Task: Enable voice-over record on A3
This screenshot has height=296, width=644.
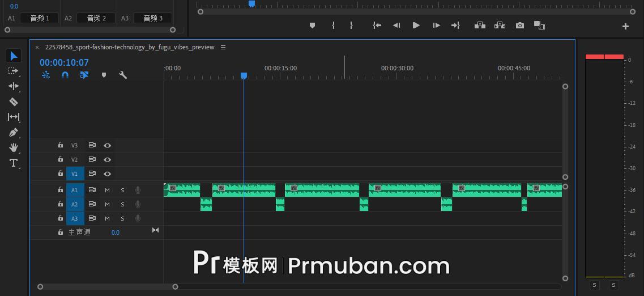Action: [x=138, y=218]
